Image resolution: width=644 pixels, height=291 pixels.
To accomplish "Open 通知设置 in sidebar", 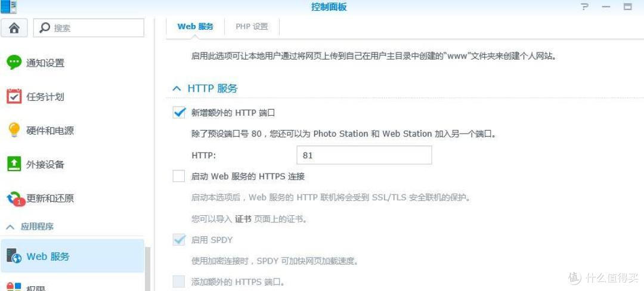I will (x=45, y=63).
